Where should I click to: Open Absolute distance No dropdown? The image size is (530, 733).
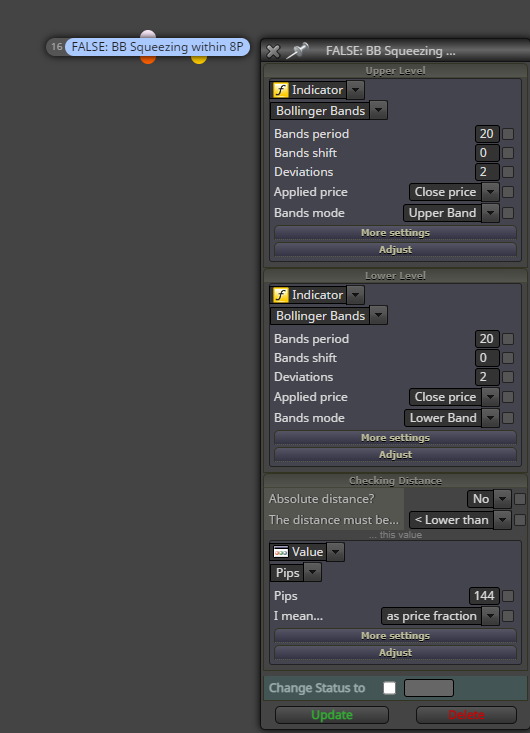(x=502, y=499)
